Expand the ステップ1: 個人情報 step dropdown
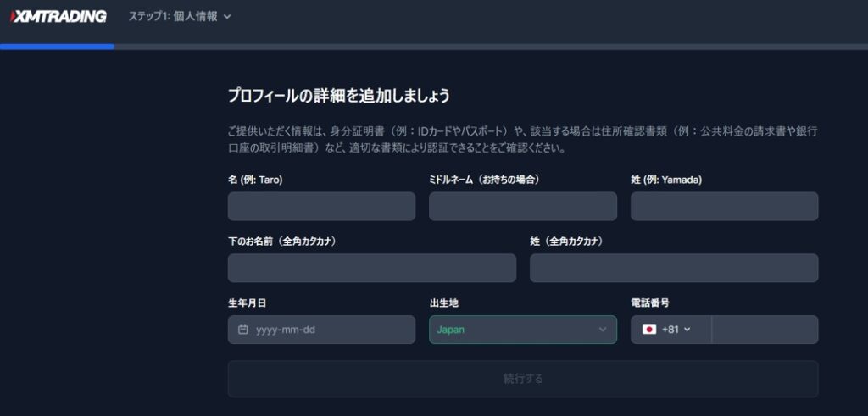This screenshot has width=868, height=416. tap(180, 17)
